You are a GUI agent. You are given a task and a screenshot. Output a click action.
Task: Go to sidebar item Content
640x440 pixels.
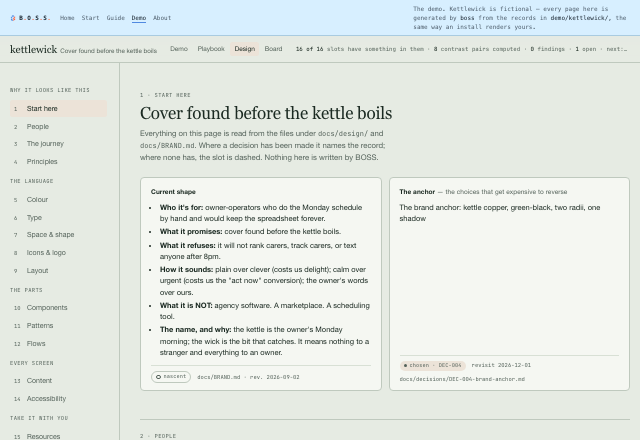[x=58, y=380]
